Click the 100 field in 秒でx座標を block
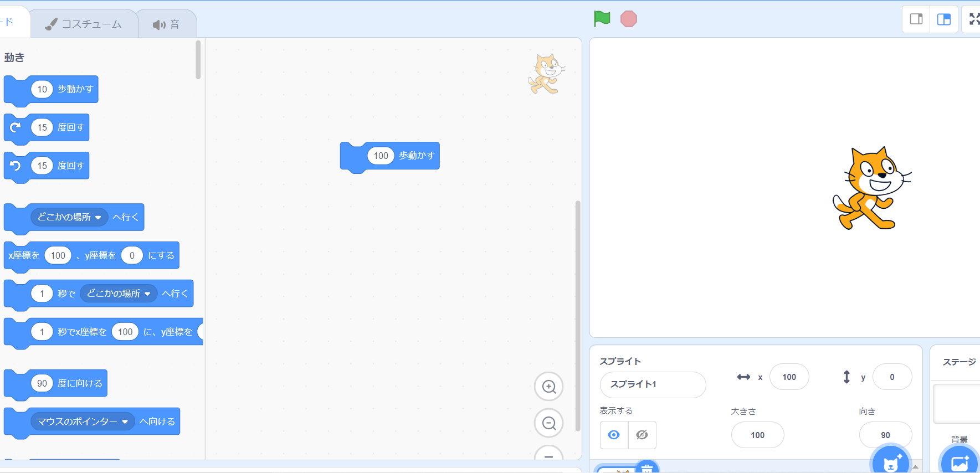 click(x=125, y=332)
